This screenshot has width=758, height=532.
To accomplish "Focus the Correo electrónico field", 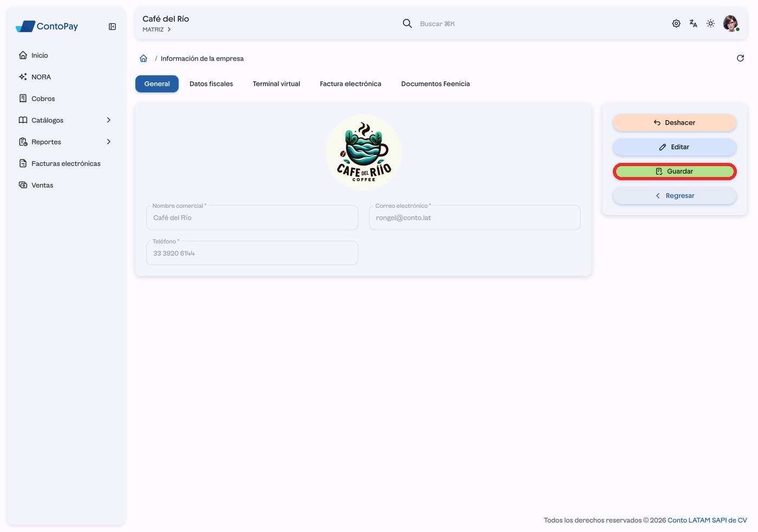I will pyautogui.click(x=475, y=218).
